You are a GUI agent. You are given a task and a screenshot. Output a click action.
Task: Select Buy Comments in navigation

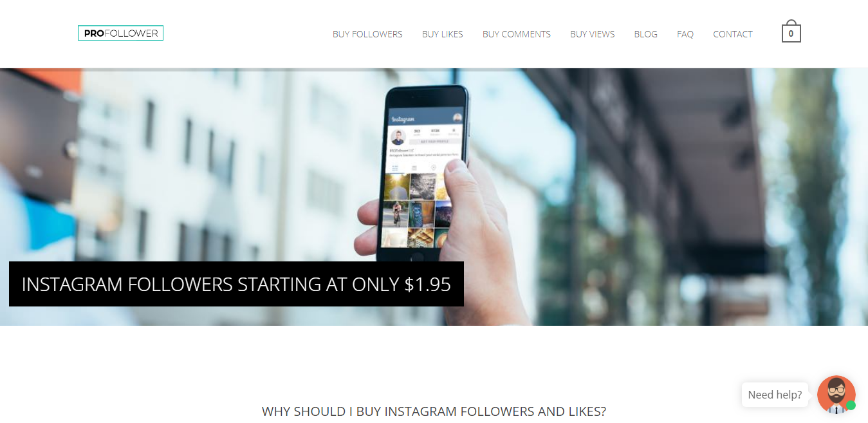pos(517,34)
